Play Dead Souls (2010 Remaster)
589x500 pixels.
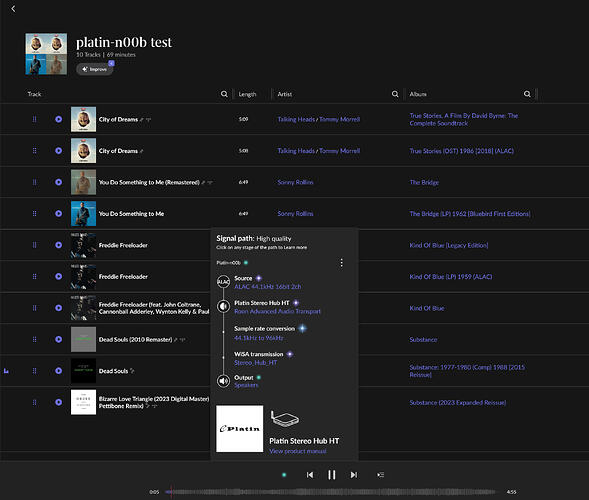59,339
